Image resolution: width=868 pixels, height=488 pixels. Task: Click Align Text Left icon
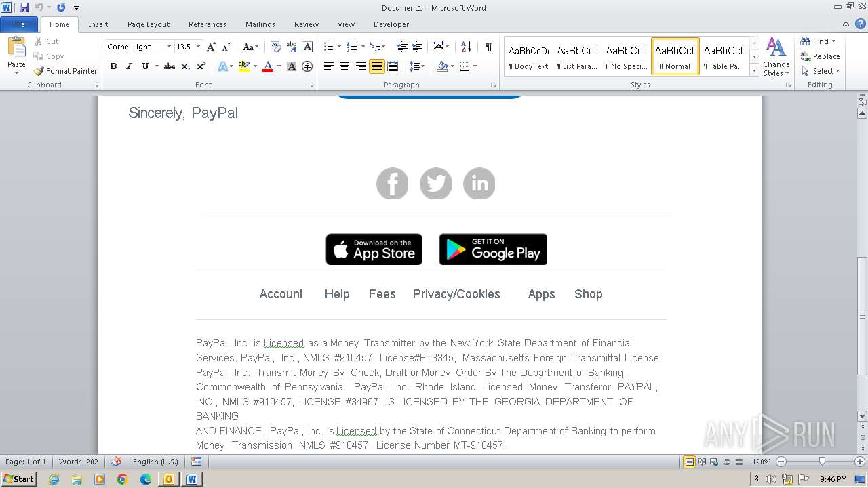click(x=328, y=66)
